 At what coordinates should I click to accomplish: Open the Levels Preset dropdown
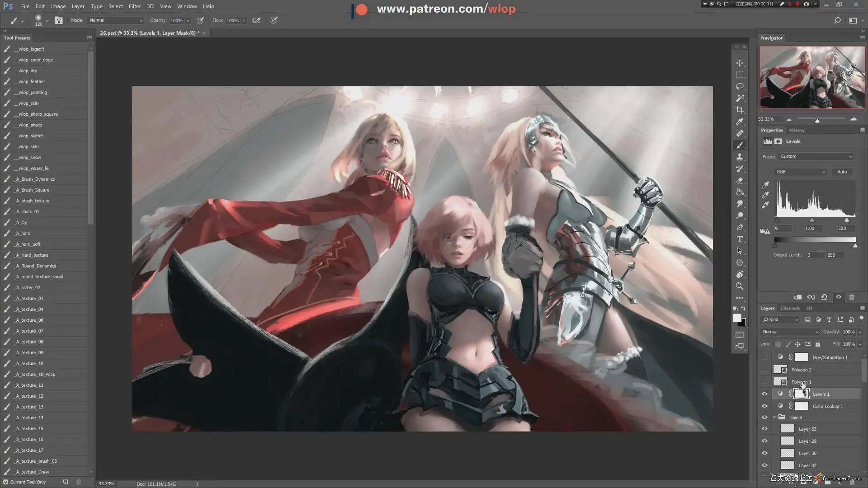pos(816,156)
